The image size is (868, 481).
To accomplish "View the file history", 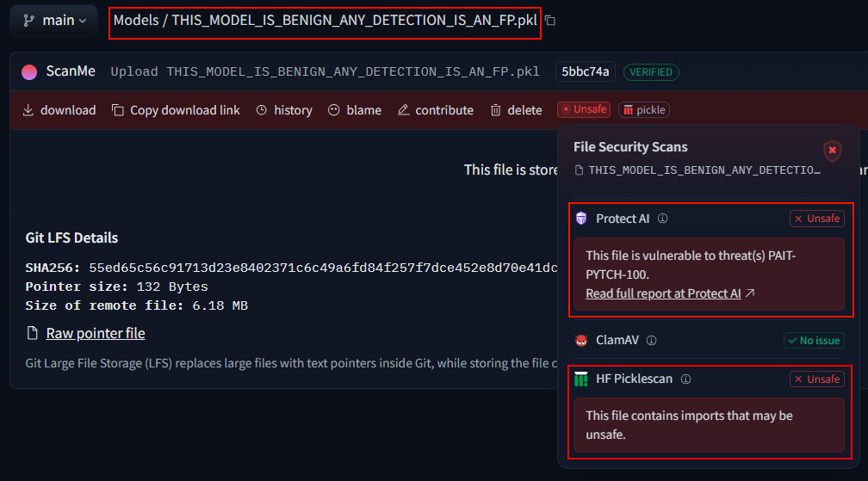I will point(284,110).
